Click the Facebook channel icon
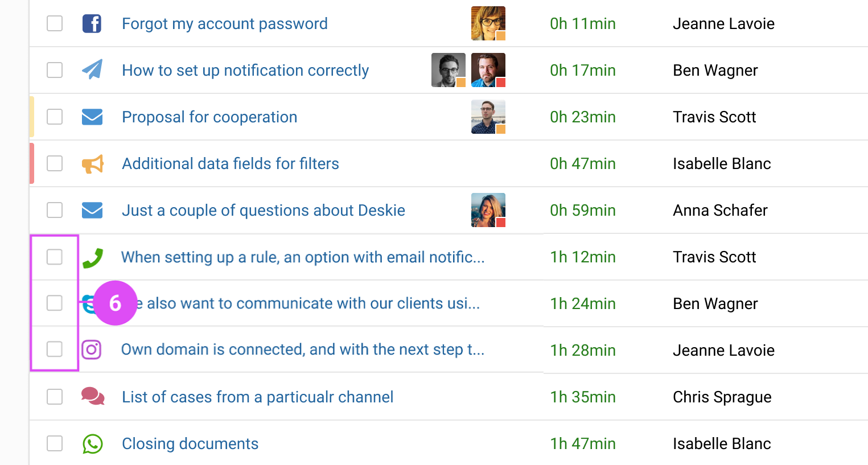Screen dimensions: 868x465 click(92, 24)
